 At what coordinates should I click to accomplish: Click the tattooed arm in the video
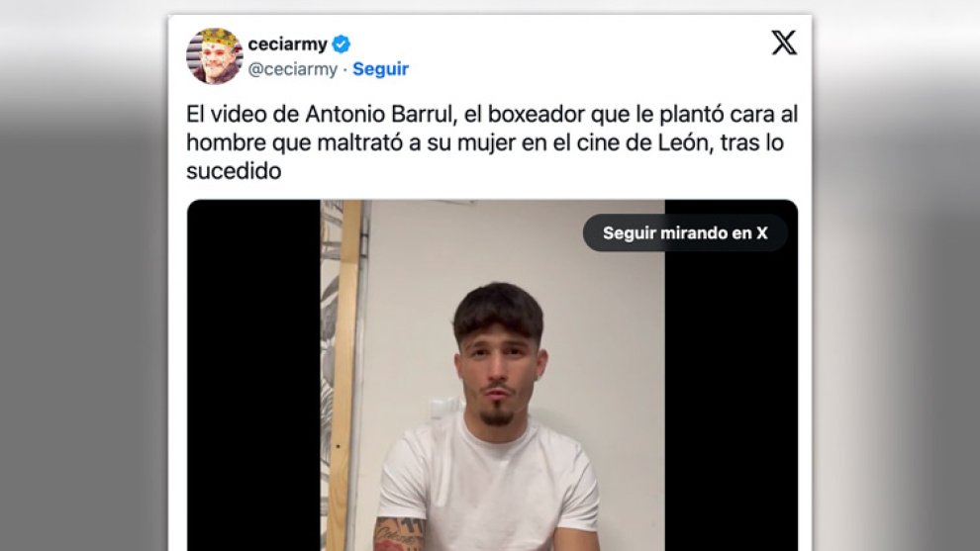(x=399, y=535)
